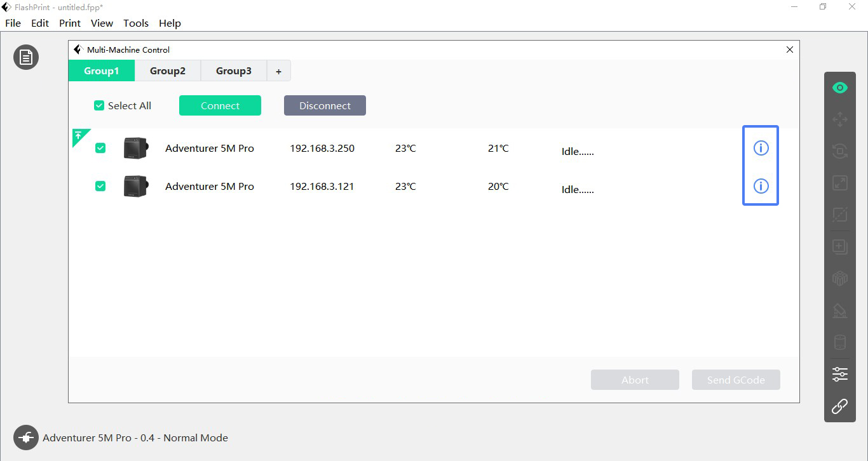
Task: Click IP address 192.168.3.250
Action: pyautogui.click(x=322, y=148)
